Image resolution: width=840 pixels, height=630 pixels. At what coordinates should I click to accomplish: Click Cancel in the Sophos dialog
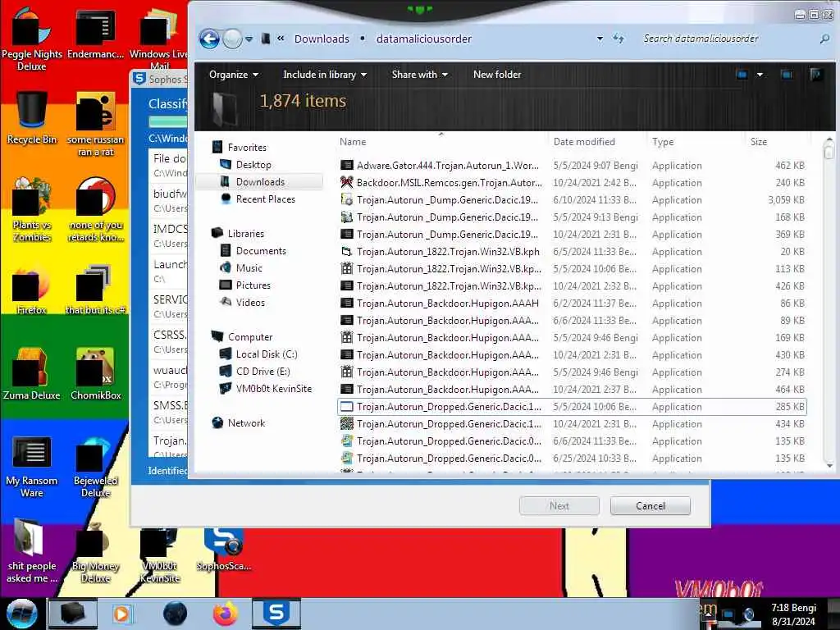(650, 505)
